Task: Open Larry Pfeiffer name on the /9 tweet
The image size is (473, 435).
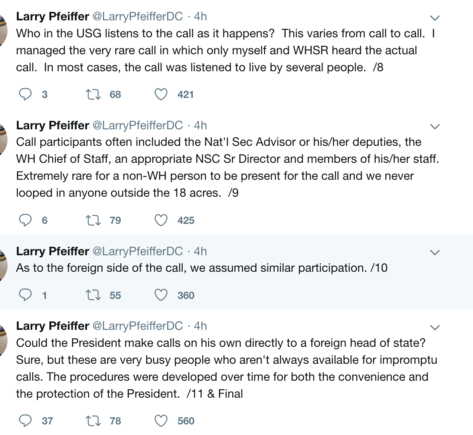Action: coord(53,125)
